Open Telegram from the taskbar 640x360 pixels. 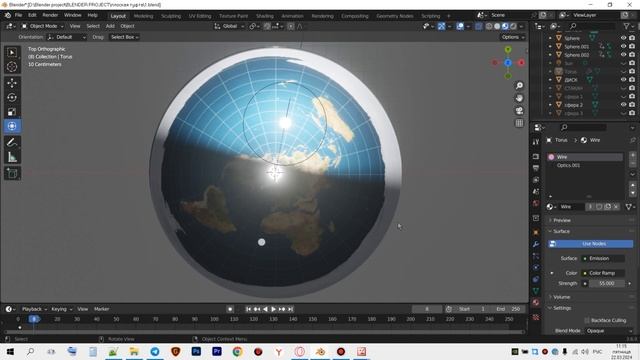[155, 351]
